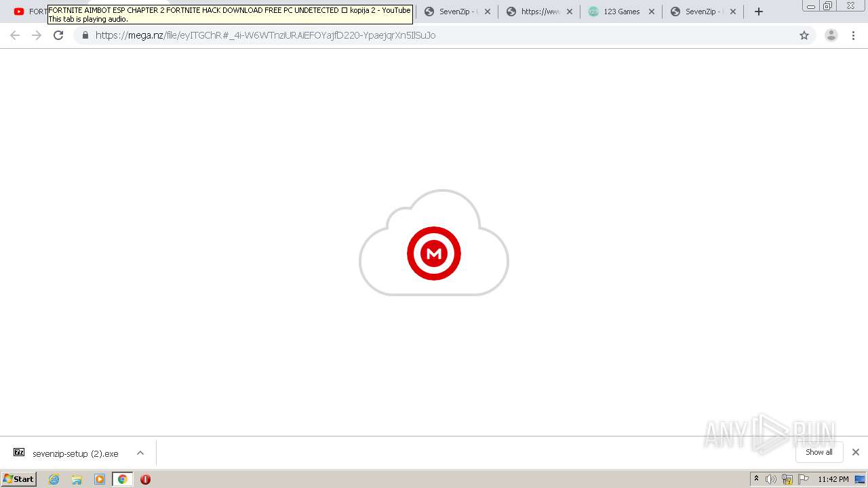Go forward to next page

click(37, 35)
